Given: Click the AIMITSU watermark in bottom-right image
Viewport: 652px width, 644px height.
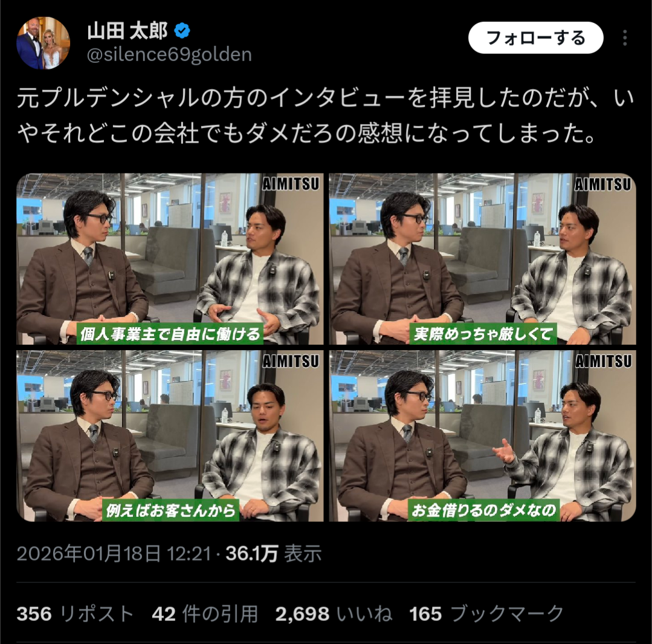Looking at the screenshot, I should 603,360.
